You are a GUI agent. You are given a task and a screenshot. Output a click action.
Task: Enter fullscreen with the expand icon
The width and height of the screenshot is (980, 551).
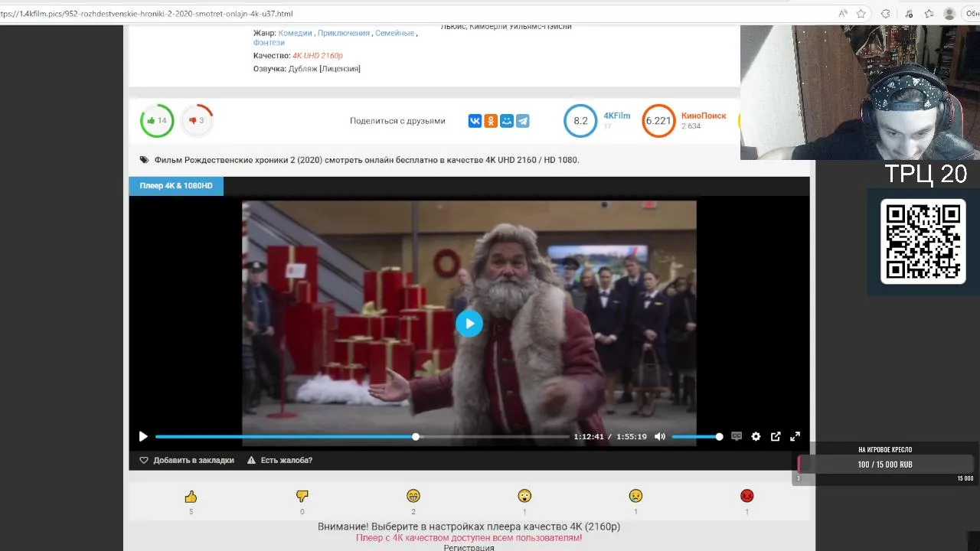[x=795, y=436]
